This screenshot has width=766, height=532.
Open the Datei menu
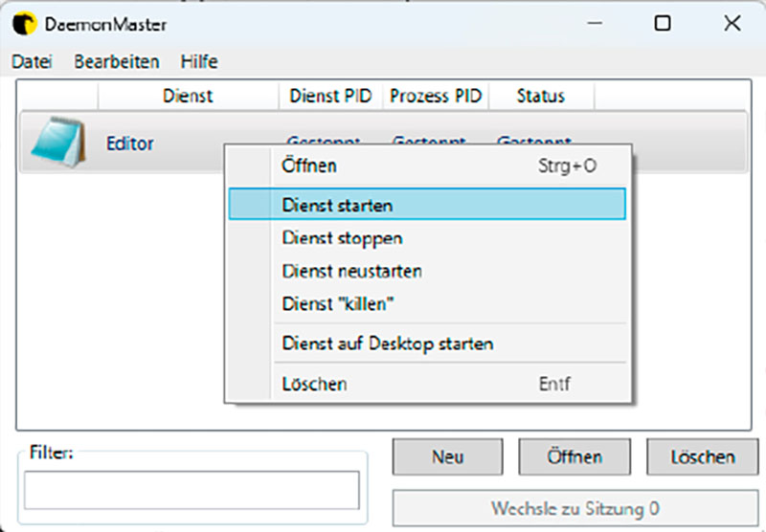pyautogui.click(x=32, y=61)
